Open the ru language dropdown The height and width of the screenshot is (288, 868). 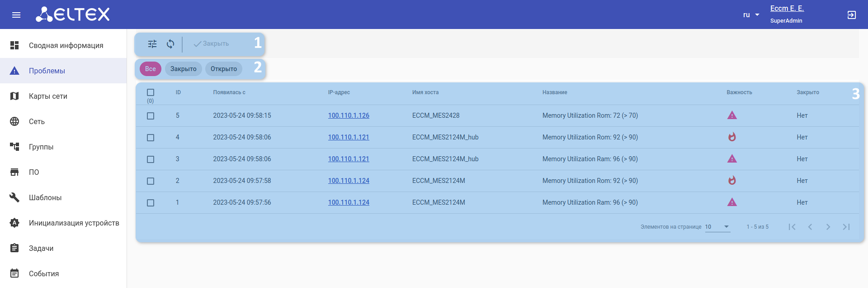pyautogui.click(x=751, y=15)
